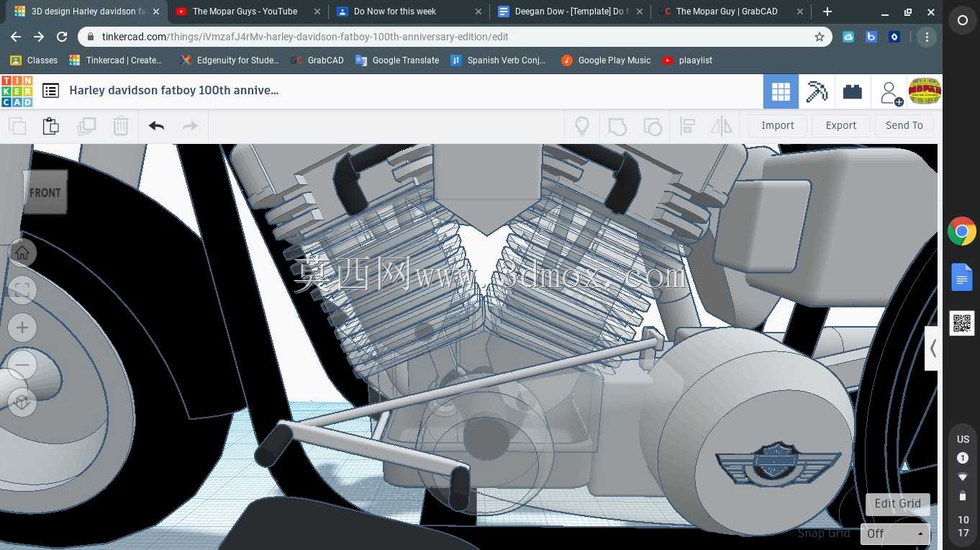The height and width of the screenshot is (550, 980).
Task: Switch to 3D design grid view
Action: (x=781, y=91)
